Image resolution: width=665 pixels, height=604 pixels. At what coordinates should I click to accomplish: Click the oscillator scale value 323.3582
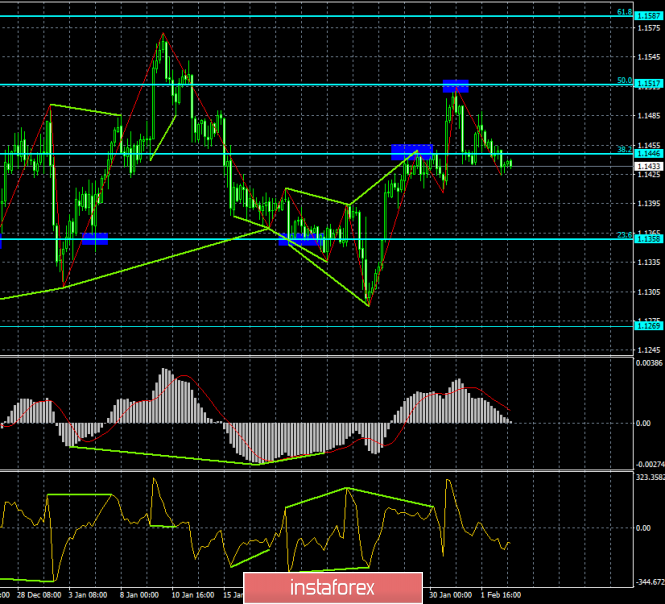tap(648, 476)
